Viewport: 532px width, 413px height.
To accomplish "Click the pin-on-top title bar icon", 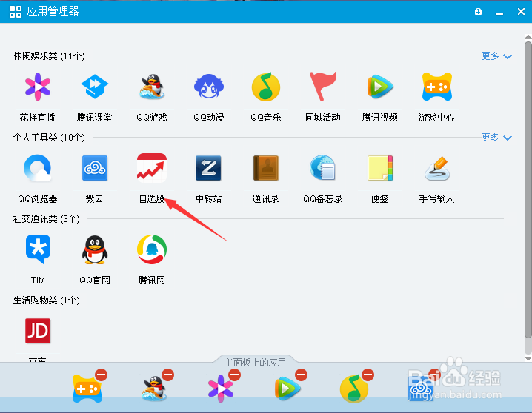I will pos(479,12).
